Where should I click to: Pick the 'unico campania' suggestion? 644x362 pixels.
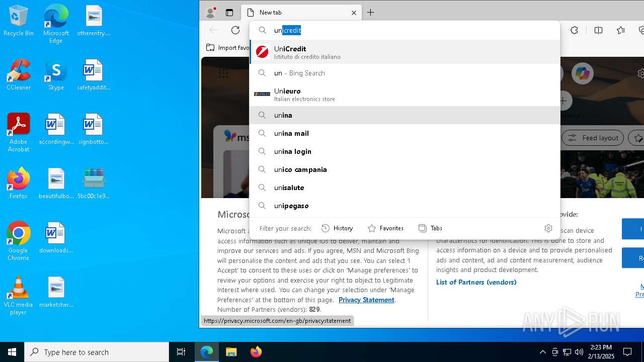coord(405,169)
